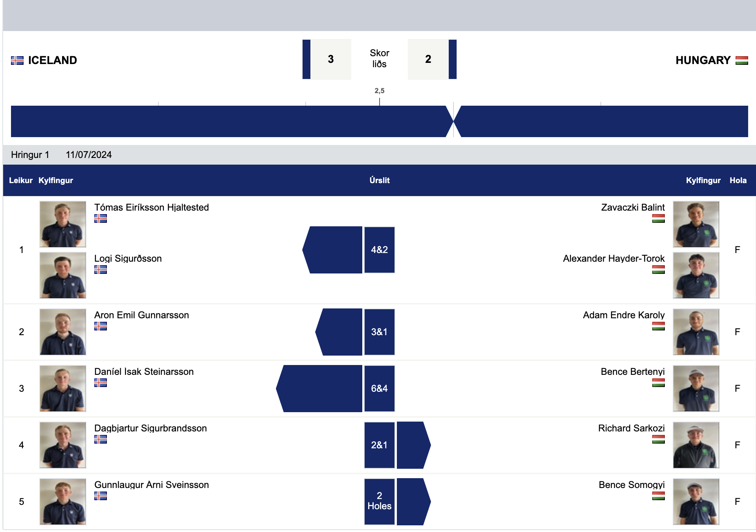Click the 4&2 result box in match 1
This screenshot has height=532, width=756.
(x=379, y=250)
